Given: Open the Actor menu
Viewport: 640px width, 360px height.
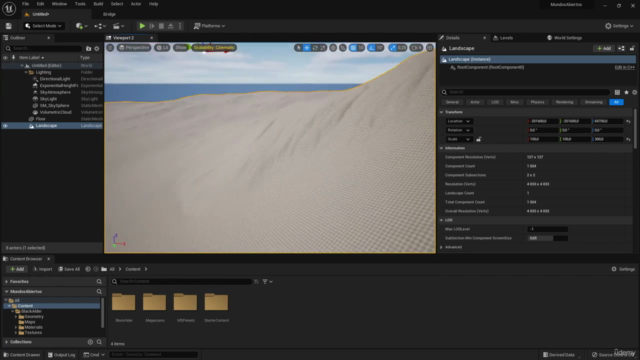Looking at the screenshot, I should pos(136,4).
